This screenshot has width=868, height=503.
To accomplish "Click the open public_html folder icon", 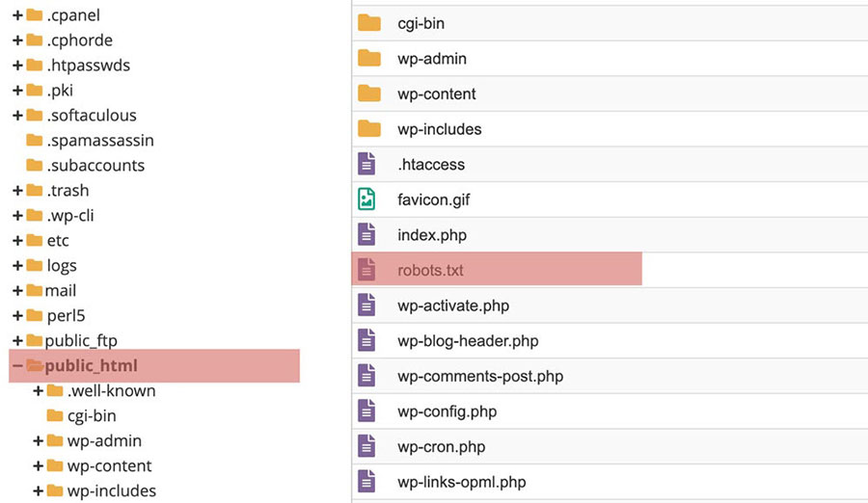I will [35, 365].
